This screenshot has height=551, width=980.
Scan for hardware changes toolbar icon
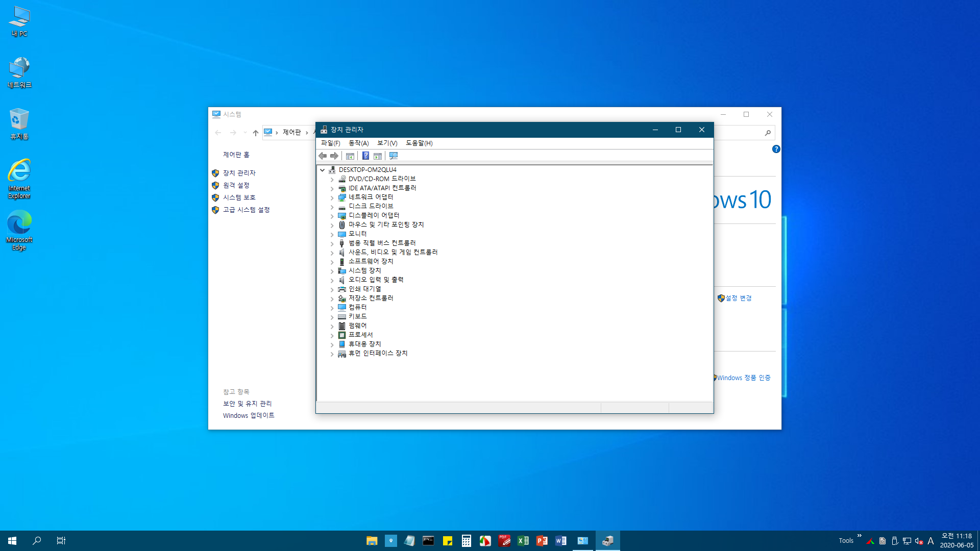point(393,156)
